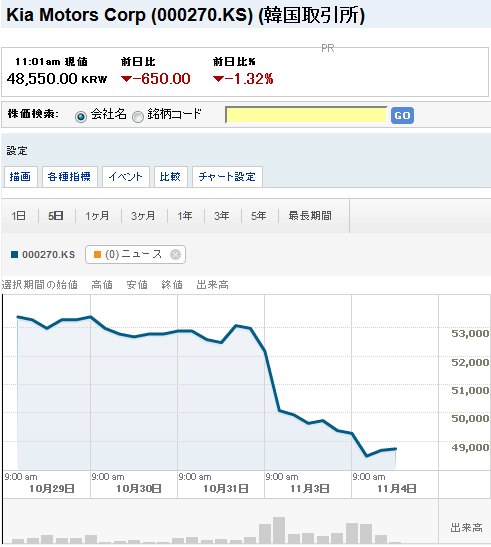Viewport: 491px width, 547px height.
Task: Select the 1日 time range
Action: [18, 216]
